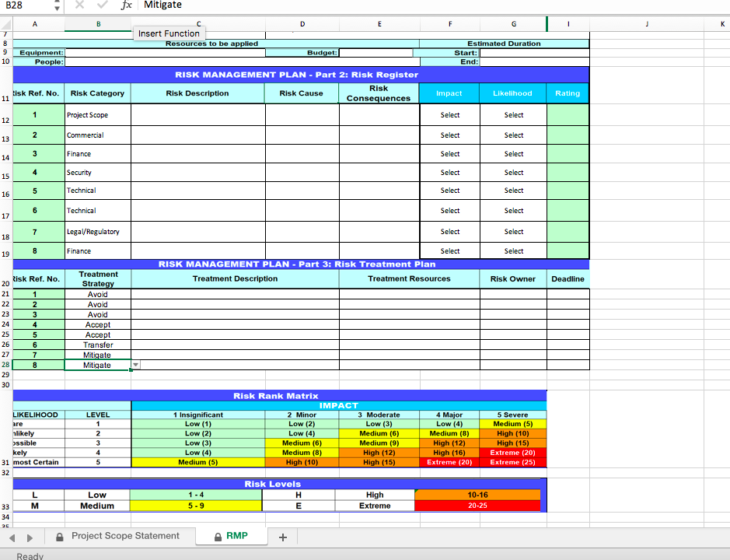Click the Rating header cell
The image size is (730, 560).
(568, 93)
